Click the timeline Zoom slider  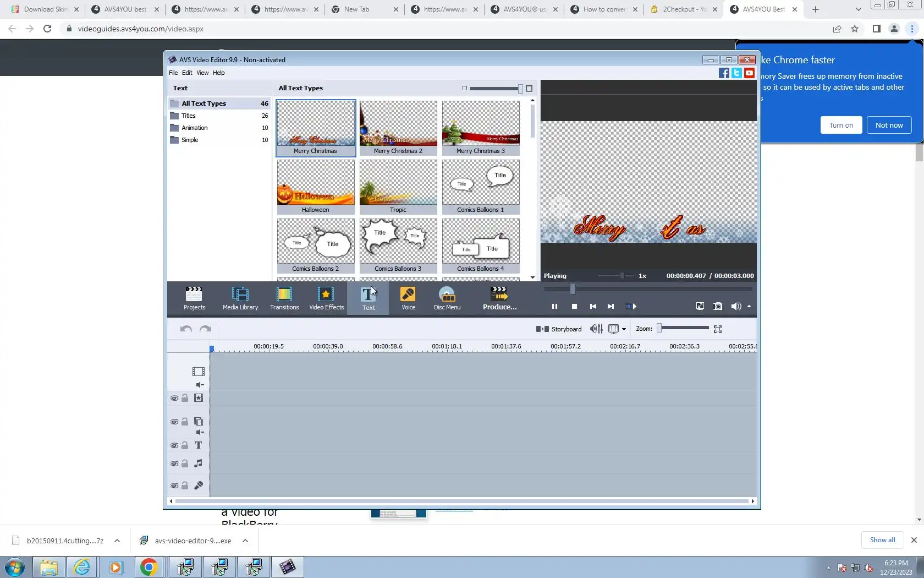(x=683, y=329)
